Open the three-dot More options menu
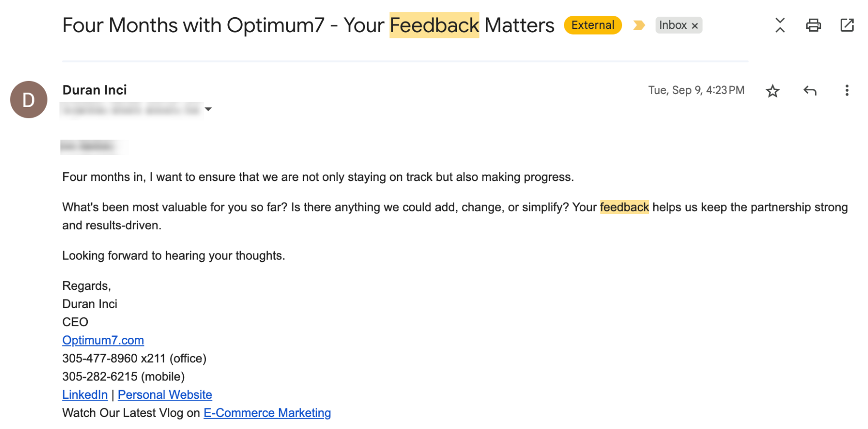The width and height of the screenshot is (868, 429). pyautogui.click(x=846, y=91)
